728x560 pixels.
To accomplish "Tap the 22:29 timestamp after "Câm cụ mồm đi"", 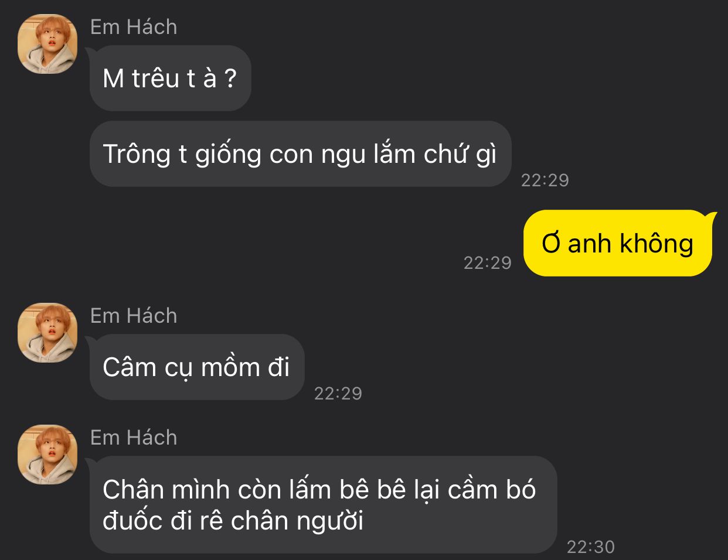I will pos(338,393).
